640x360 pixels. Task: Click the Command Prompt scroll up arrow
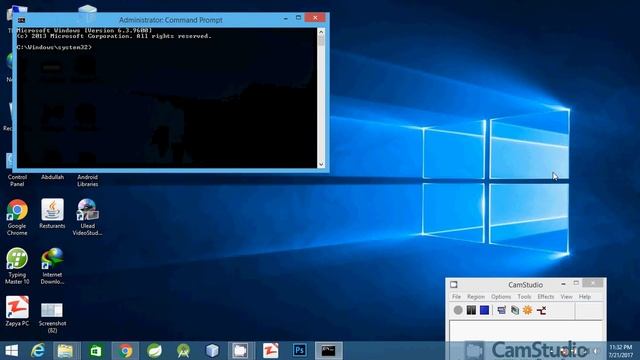click(x=321, y=32)
